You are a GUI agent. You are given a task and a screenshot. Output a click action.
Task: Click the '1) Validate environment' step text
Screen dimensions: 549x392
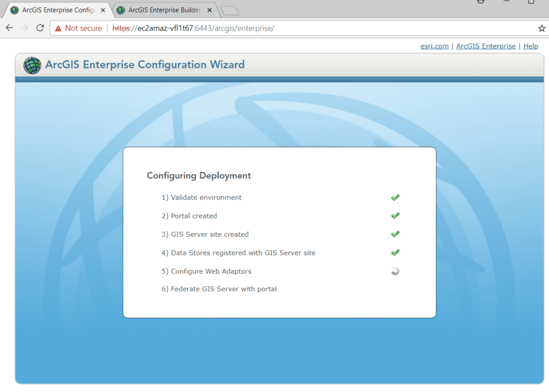[x=202, y=198]
